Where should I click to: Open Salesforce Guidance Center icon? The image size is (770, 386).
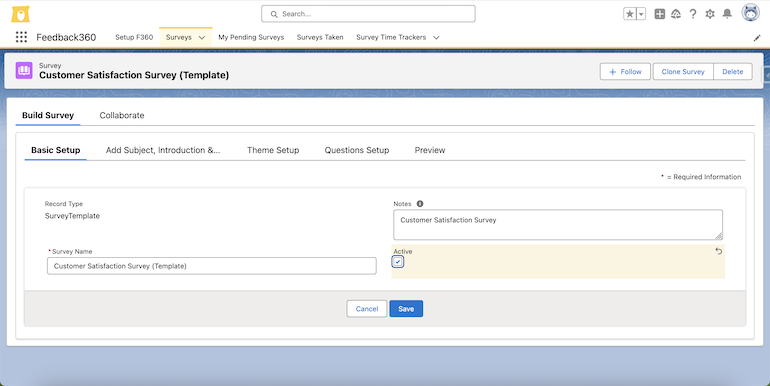(x=676, y=14)
